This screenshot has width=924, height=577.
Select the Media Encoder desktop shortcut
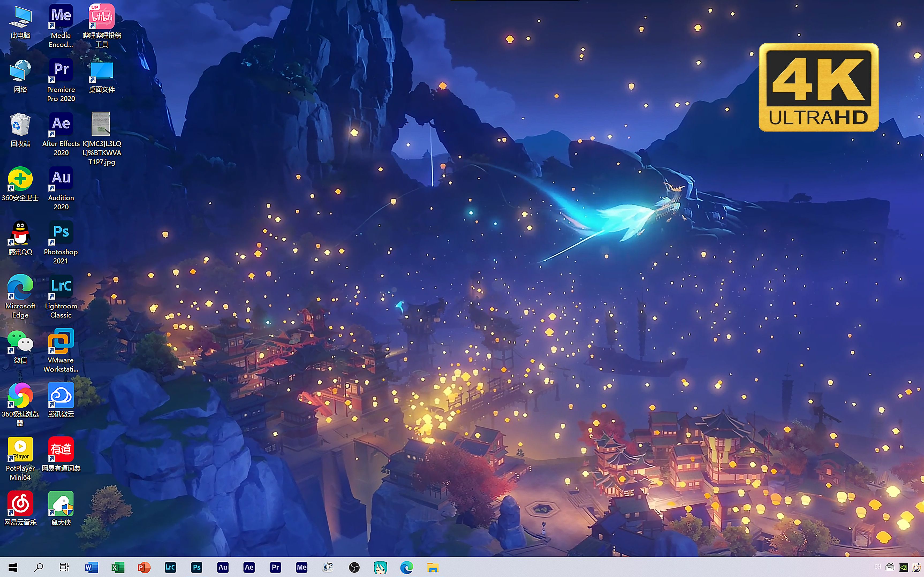pos(61,26)
